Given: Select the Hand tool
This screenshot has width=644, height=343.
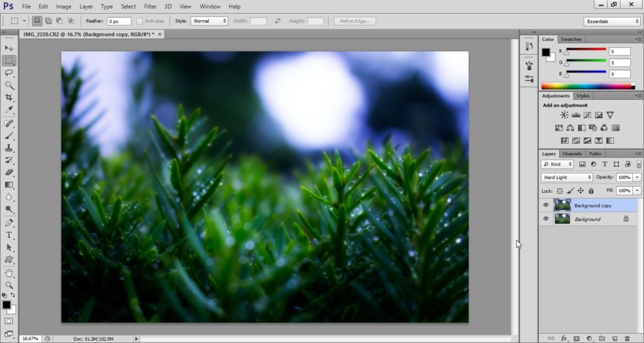Looking at the screenshot, I should pyautogui.click(x=9, y=273).
